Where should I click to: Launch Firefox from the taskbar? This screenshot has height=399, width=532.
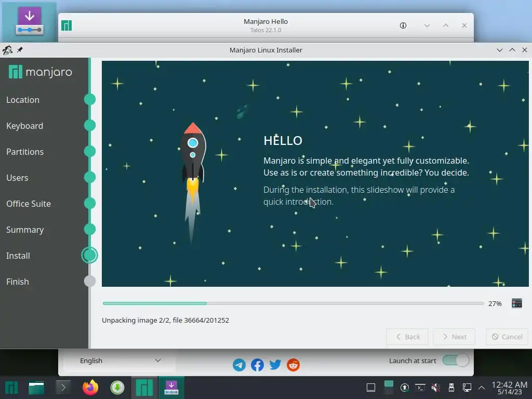[x=90, y=388]
